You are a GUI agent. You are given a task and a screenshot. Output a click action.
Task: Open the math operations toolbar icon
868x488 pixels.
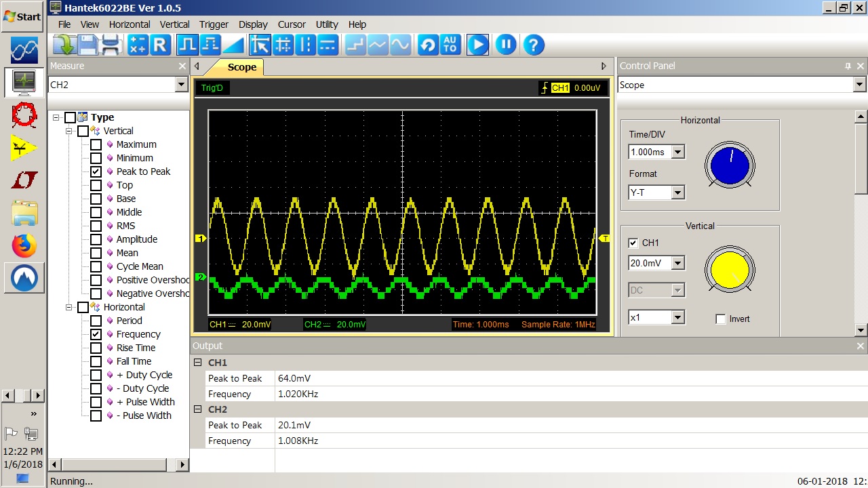[138, 45]
